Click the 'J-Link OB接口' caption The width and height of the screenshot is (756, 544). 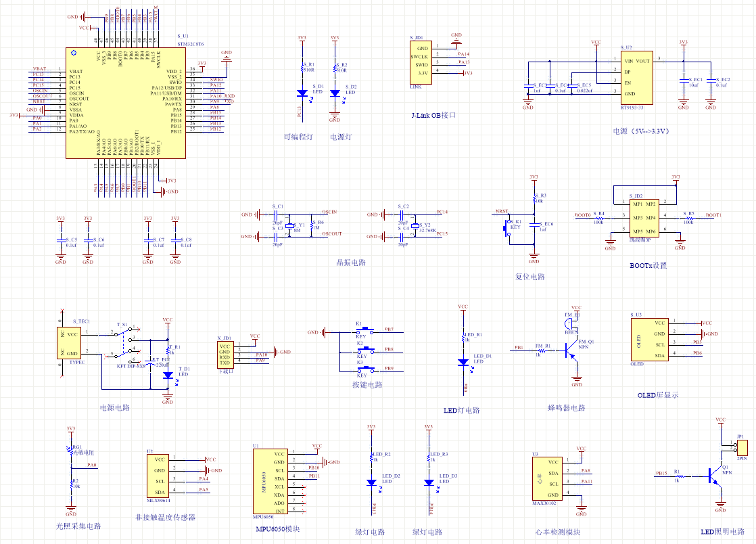tap(433, 115)
